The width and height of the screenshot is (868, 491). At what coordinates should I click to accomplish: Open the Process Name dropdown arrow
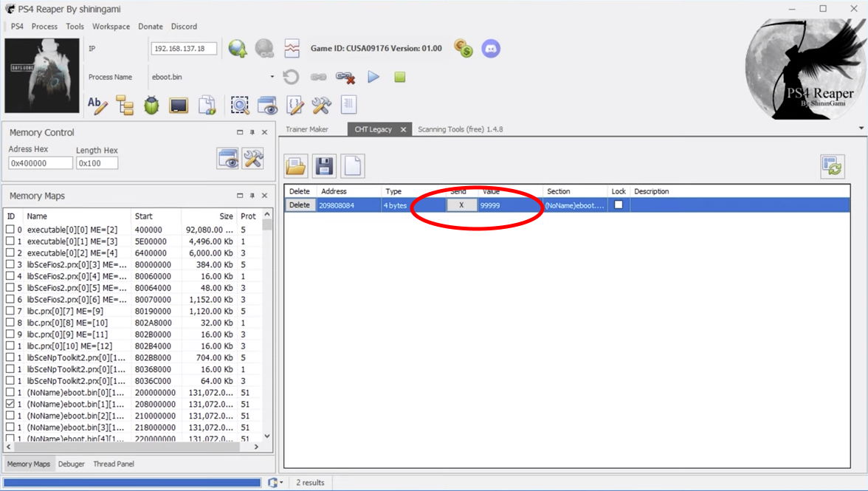coord(272,77)
